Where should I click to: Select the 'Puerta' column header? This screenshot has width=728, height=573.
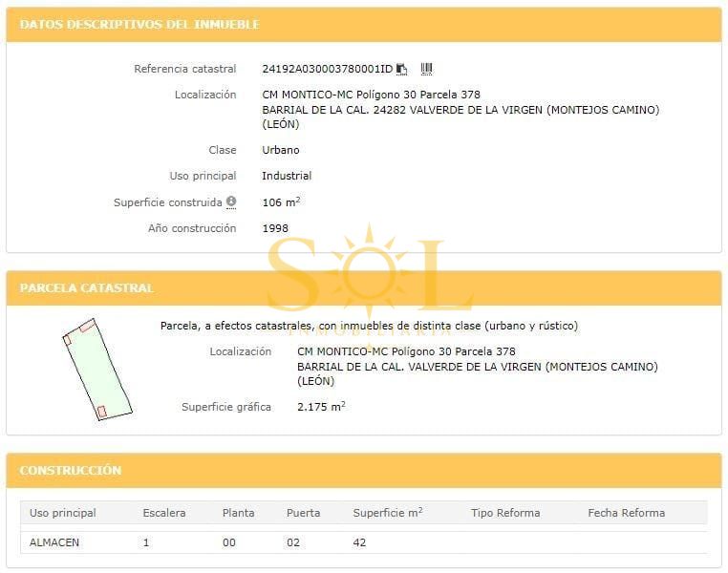[303, 513]
